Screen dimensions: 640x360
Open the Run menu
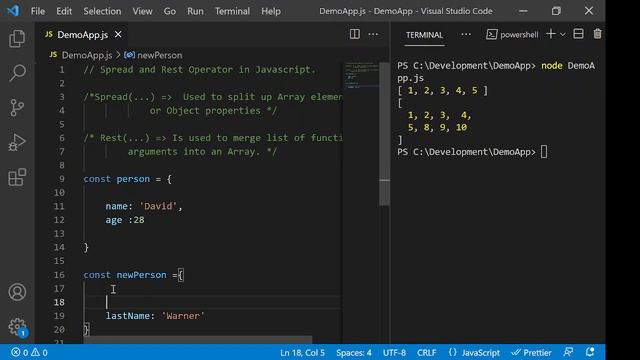(195, 11)
